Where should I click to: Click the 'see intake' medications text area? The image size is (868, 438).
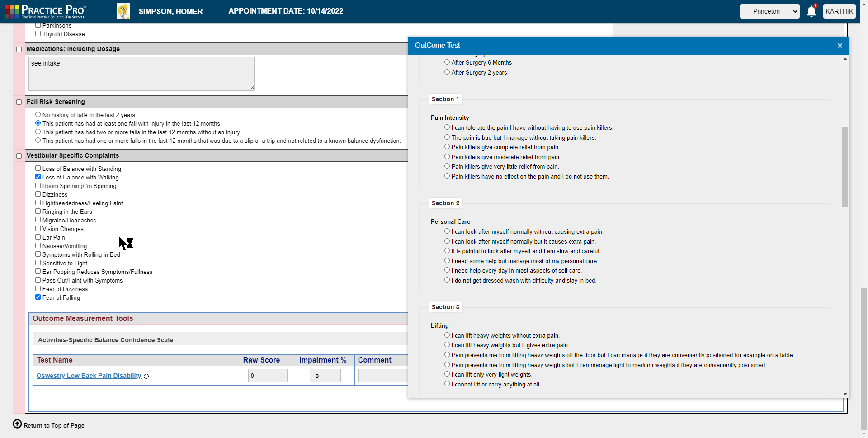140,73
